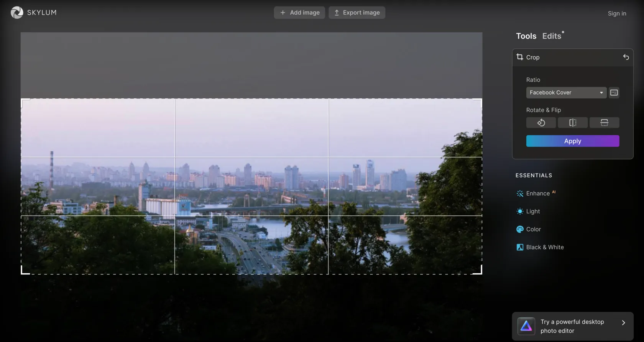The image size is (644, 342).
Task: Click the Sign in link
Action: tap(617, 13)
